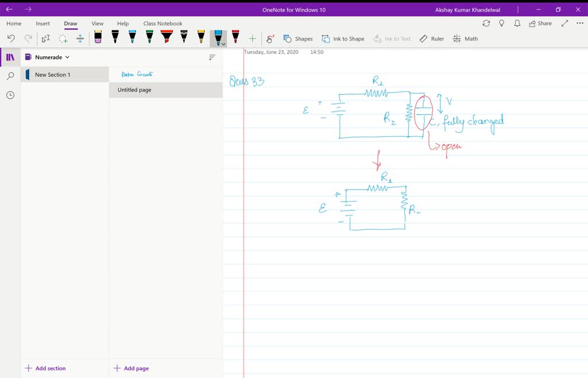Show Recent Notes list
This screenshot has width=588, height=378.
(9, 95)
